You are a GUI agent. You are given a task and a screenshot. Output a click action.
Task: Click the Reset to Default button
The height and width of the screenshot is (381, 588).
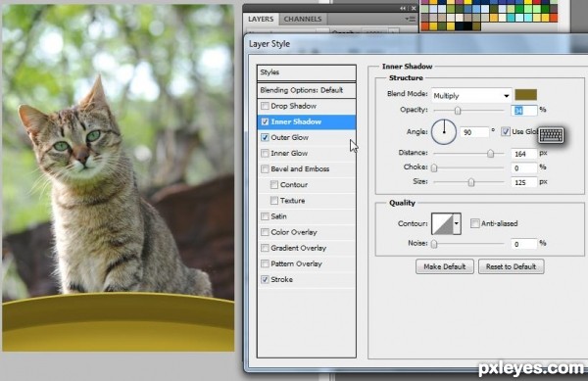pos(511,266)
